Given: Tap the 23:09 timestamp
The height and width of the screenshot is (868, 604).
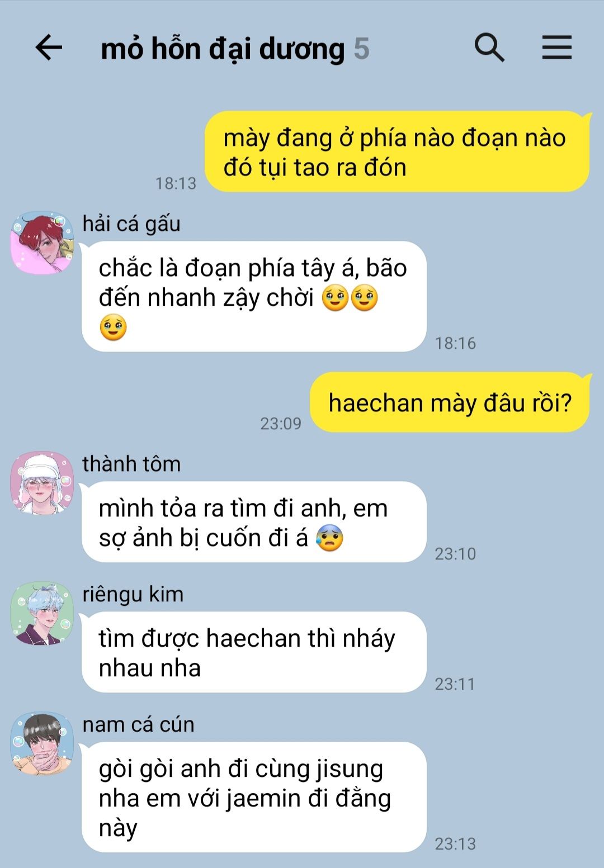Looking at the screenshot, I should click(281, 424).
